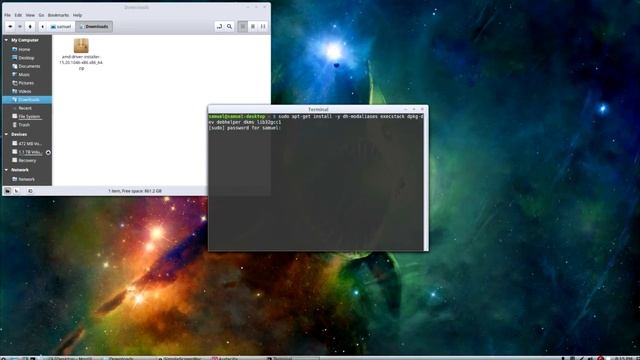Go back in the file manager toolbar
Screen dimensions: 640x360
(10, 27)
